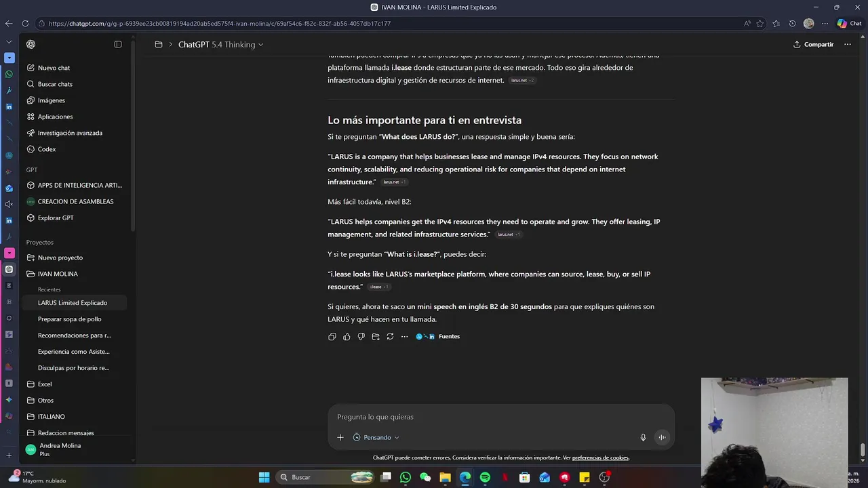
Task: Open the Copilot Chat button
Action: [x=849, y=23]
